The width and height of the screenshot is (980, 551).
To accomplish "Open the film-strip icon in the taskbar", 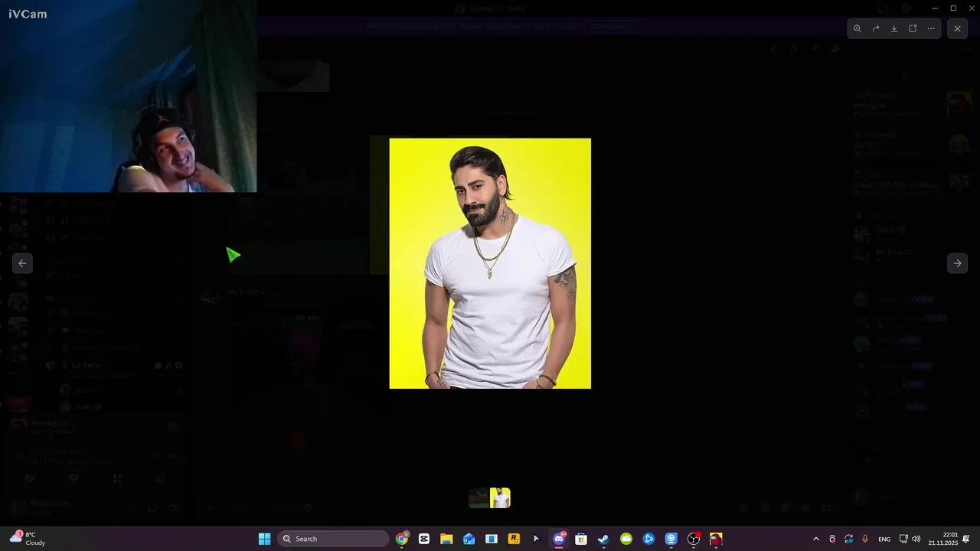I will [x=492, y=539].
